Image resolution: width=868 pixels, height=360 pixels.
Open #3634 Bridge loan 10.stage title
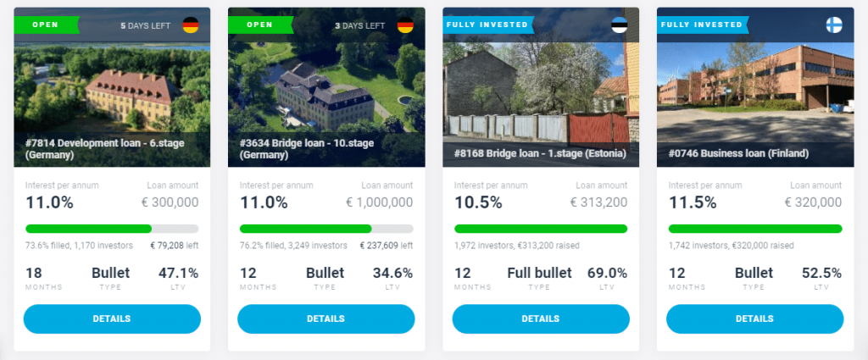click(x=307, y=149)
